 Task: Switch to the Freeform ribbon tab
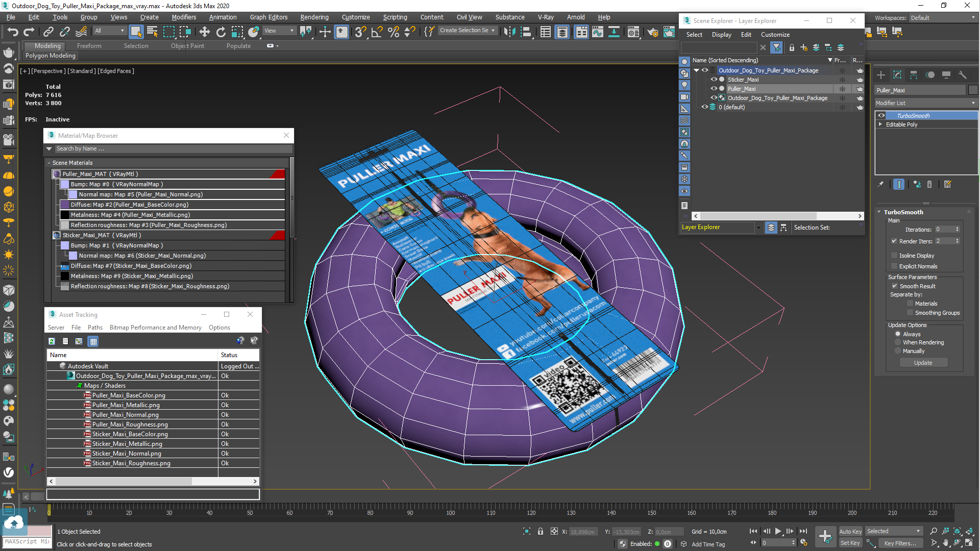pos(89,46)
